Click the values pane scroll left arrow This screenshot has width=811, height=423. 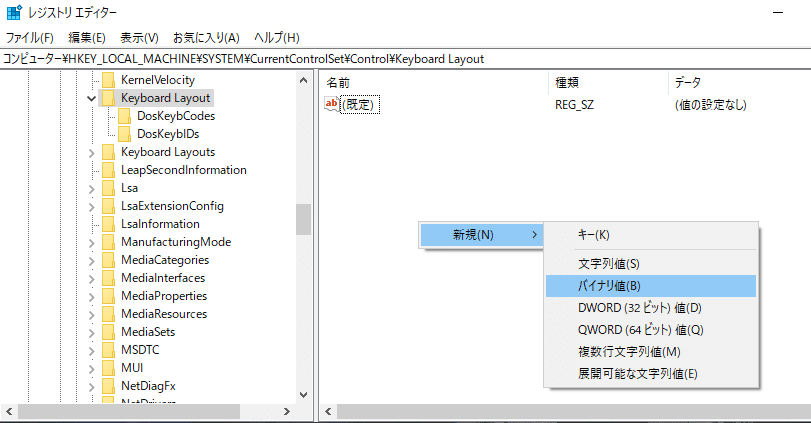point(328,412)
